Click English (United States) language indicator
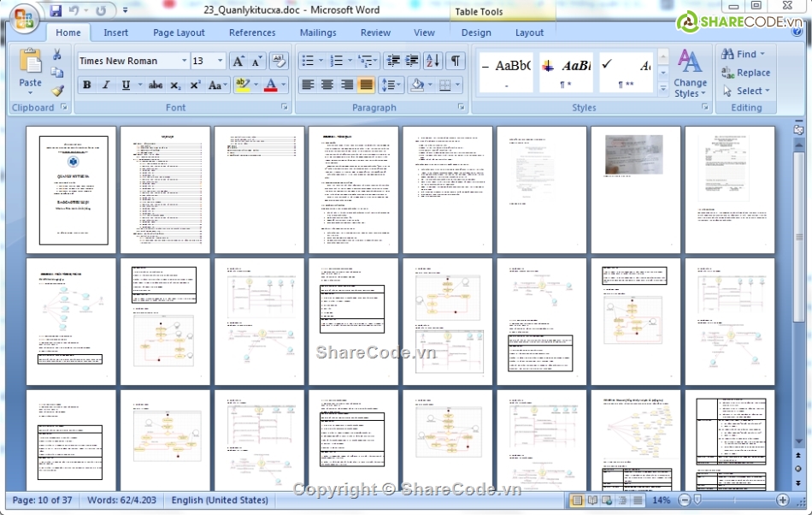The width and height of the screenshot is (812, 515). 220,500
